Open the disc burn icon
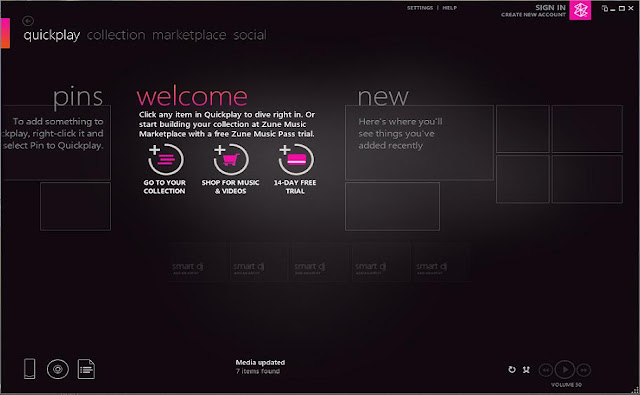The image size is (640, 395). tap(58, 369)
